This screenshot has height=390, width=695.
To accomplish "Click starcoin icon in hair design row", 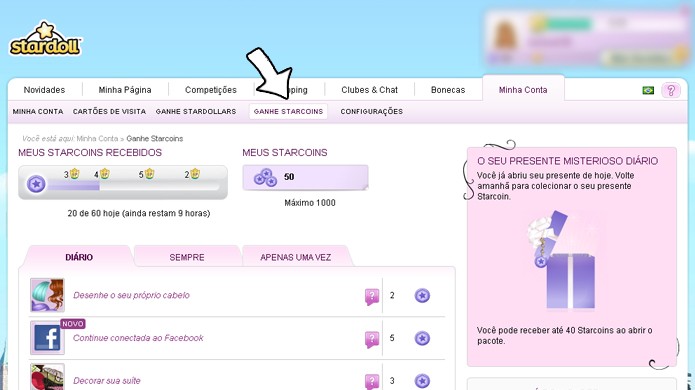I will [x=422, y=296].
